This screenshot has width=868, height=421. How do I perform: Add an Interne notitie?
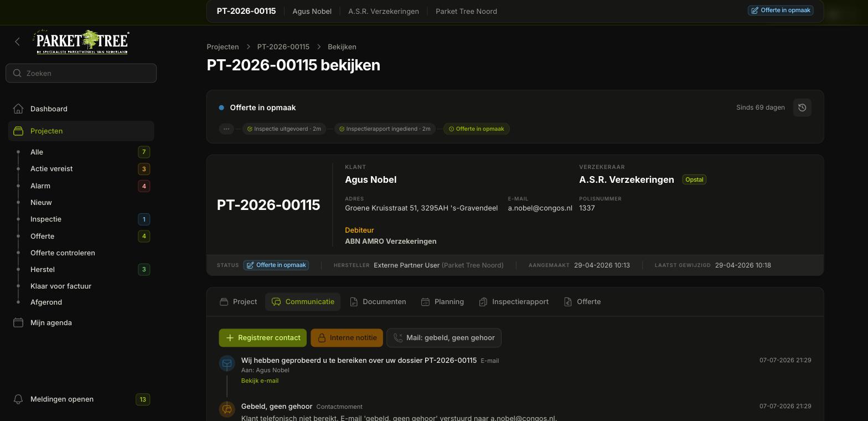pos(347,338)
